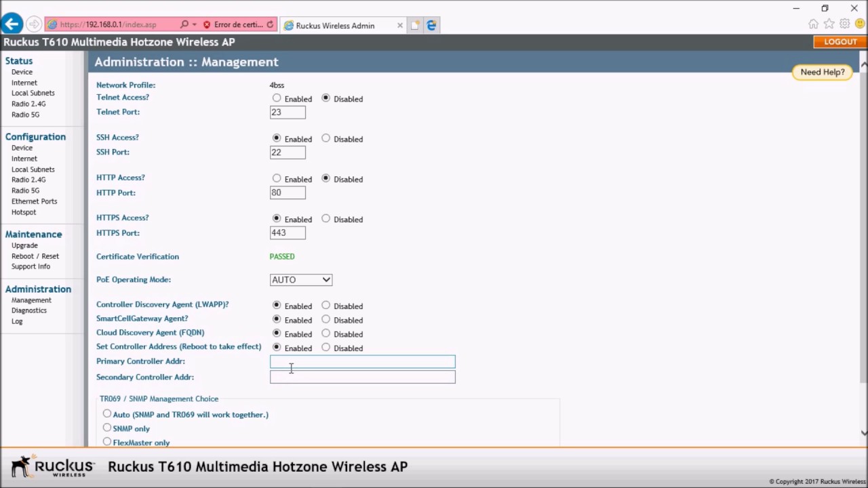Image resolution: width=868 pixels, height=488 pixels.
Task: Disable SSH Access radio button
Action: (x=326, y=138)
